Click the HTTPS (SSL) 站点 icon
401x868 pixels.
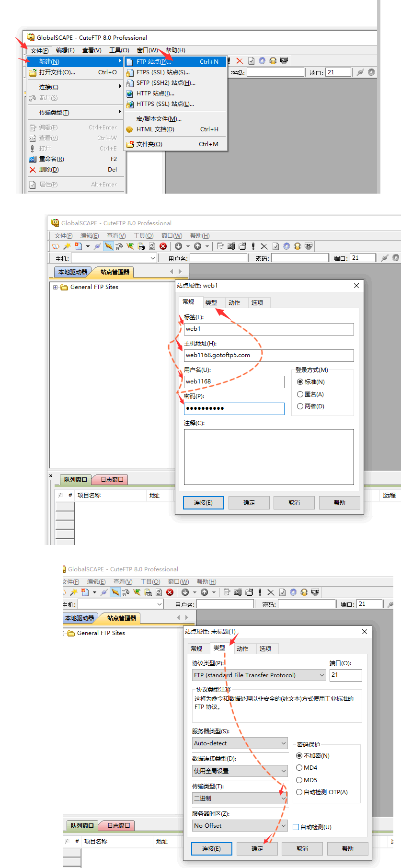click(x=129, y=104)
